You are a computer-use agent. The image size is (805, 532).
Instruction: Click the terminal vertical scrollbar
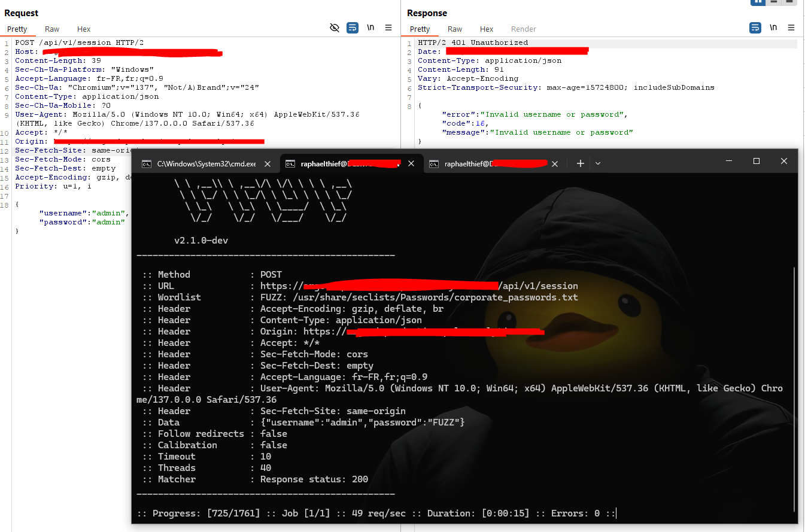coord(795,389)
